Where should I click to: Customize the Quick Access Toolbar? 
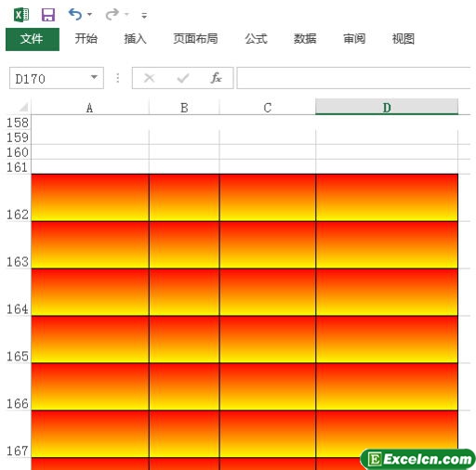tap(144, 15)
